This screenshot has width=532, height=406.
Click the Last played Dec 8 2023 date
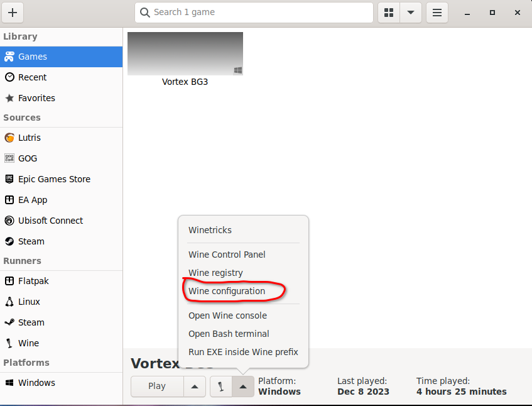pyautogui.click(x=364, y=392)
